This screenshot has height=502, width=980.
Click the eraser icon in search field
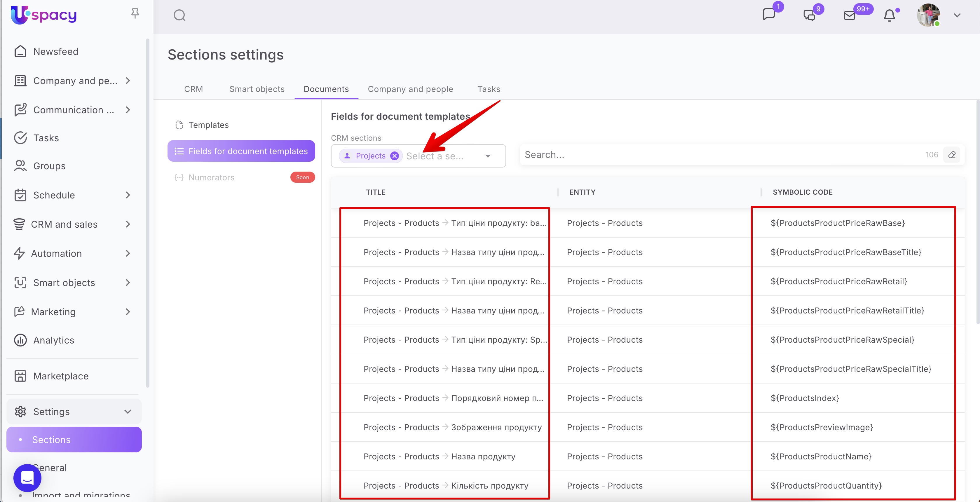point(952,155)
